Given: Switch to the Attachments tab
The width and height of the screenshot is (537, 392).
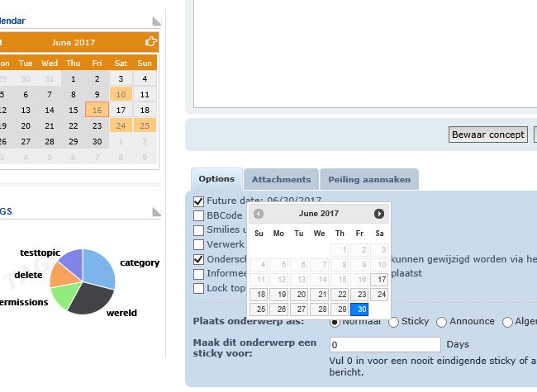Looking at the screenshot, I should [x=281, y=179].
